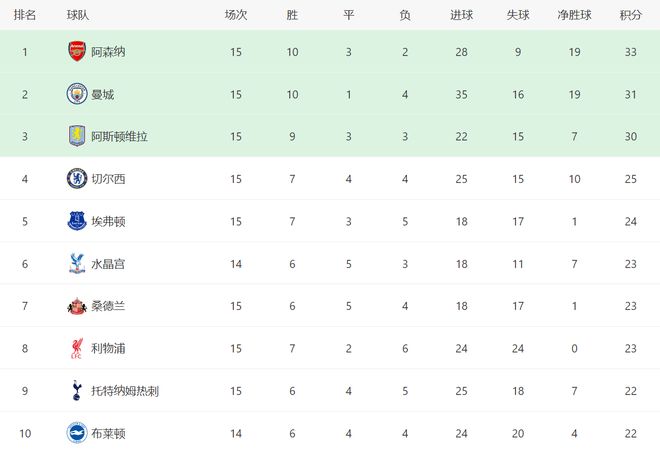Viewport: 660px width, 452px height.
Task: Click the Crystal Palace crest icon
Action: pos(76,264)
